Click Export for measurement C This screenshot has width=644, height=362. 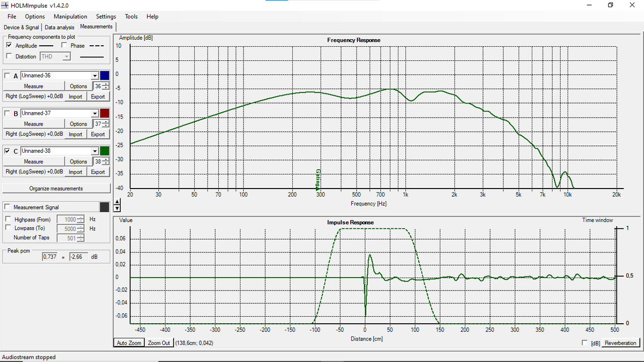pyautogui.click(x=98, y=172)
